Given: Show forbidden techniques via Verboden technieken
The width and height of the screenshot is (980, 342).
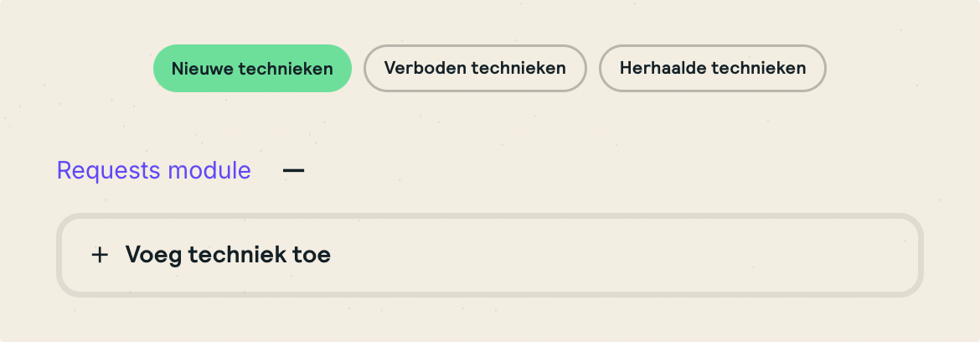Looking at the screenshot, I should (475, 68).
